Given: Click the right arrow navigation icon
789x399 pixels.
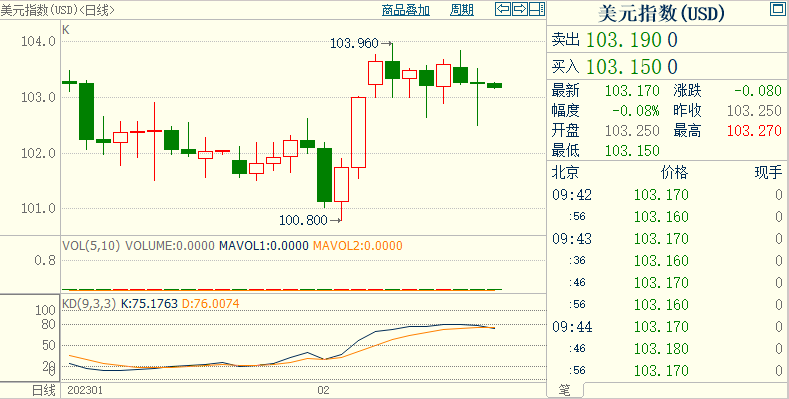Looking at the screenshot, I should pyautogui.click(x=520, y=9).
